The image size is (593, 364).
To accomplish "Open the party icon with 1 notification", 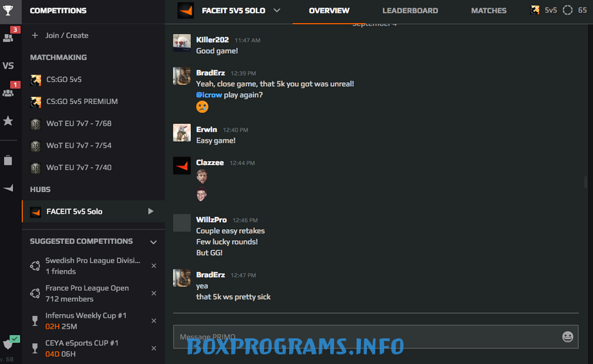I will click(8, 92).
